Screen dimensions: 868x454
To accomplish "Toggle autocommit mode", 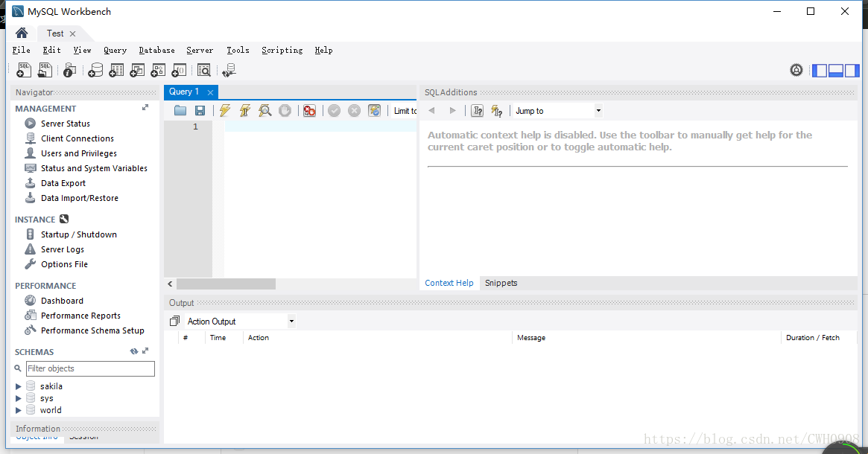I will tap(375, 111).
